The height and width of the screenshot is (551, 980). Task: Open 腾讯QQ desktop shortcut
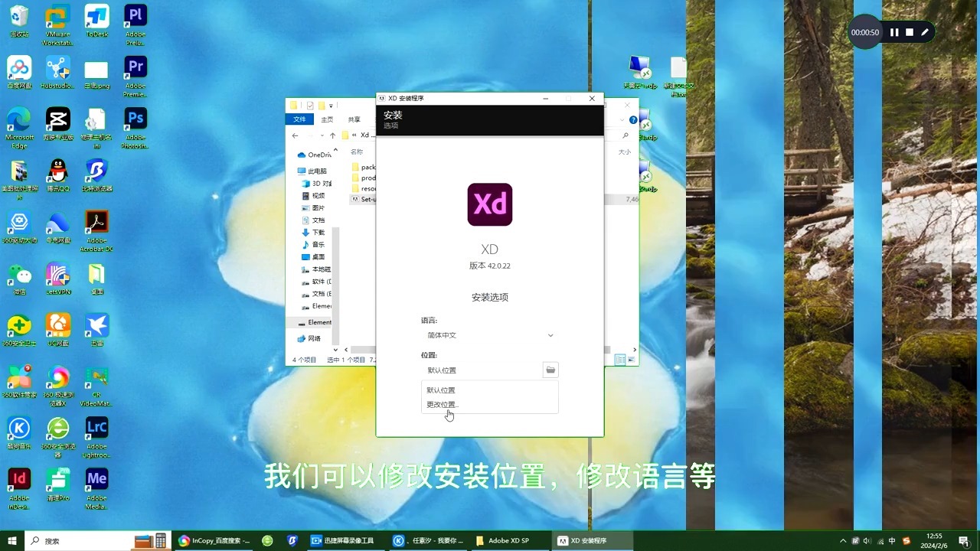click(x=57, y=175)
